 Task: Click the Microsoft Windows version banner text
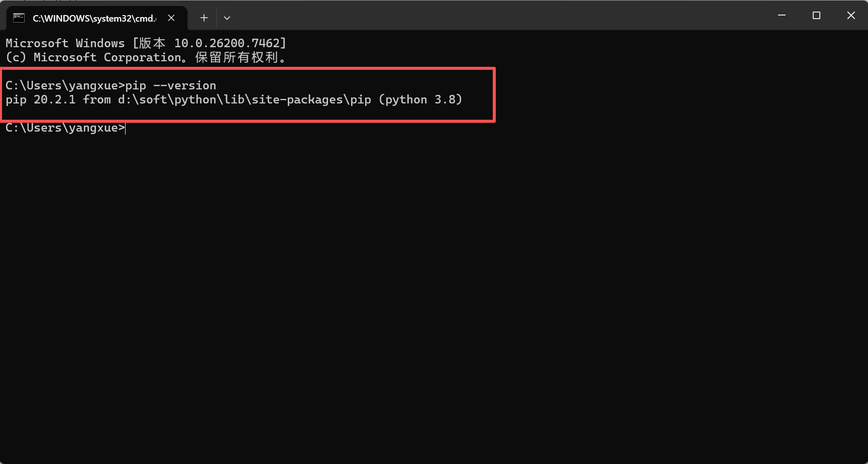click(146, 43)
